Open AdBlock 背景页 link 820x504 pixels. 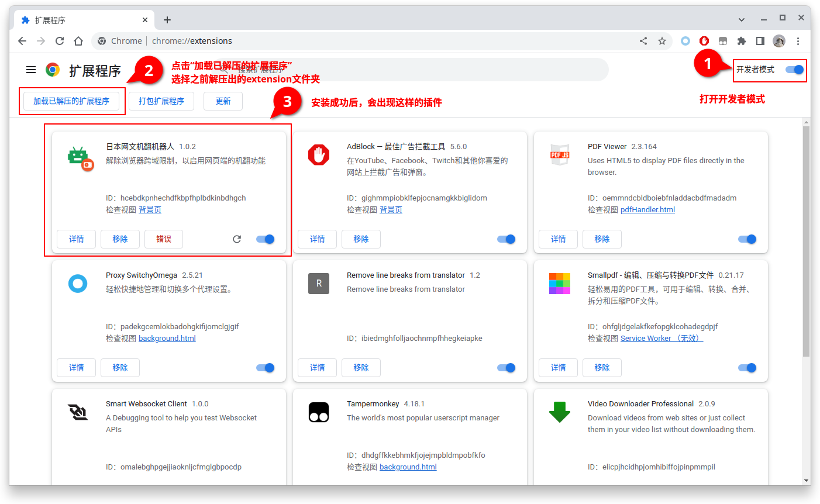391,210
